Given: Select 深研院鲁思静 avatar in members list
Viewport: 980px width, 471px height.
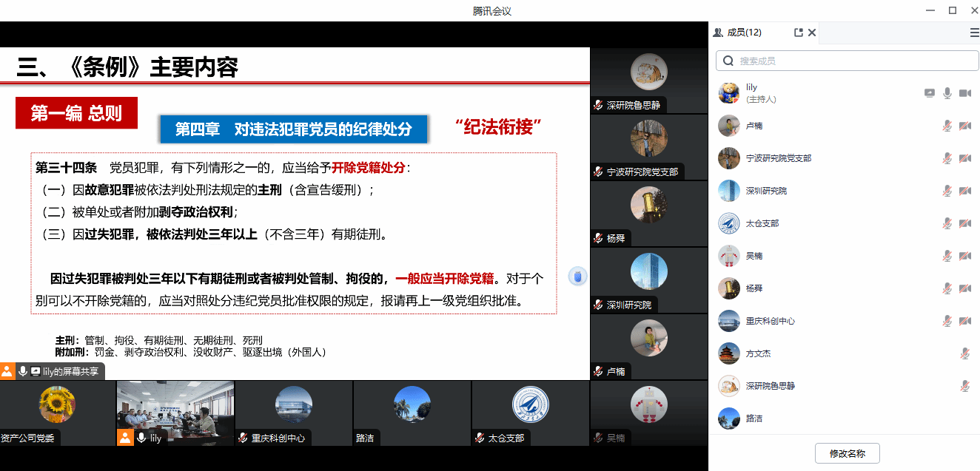Looking at the screenshot, I should click(x=729, y=386).
